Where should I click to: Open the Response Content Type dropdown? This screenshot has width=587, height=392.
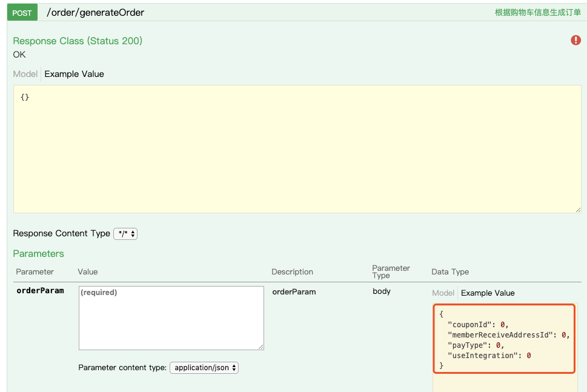click(125, 234)
